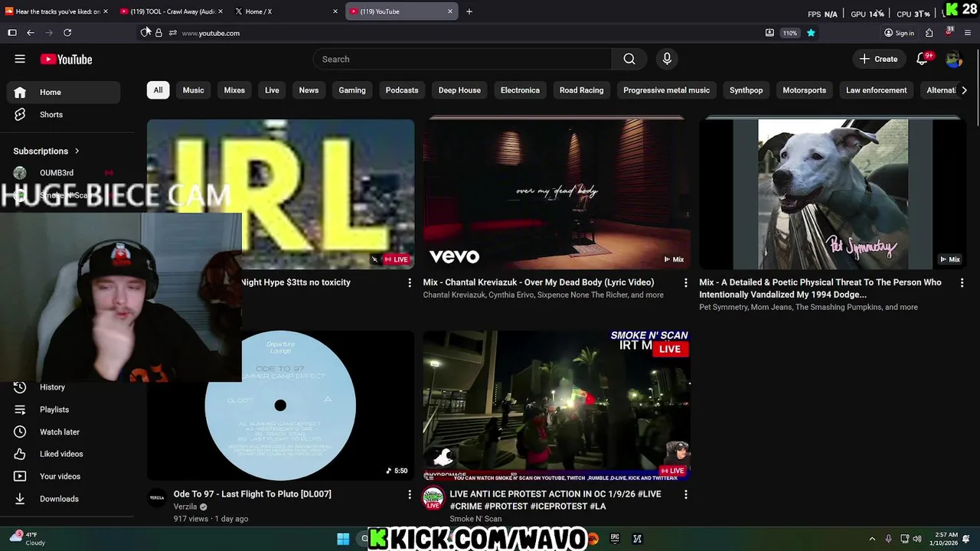Open the site permissions icon in address bar

(173, 33)
